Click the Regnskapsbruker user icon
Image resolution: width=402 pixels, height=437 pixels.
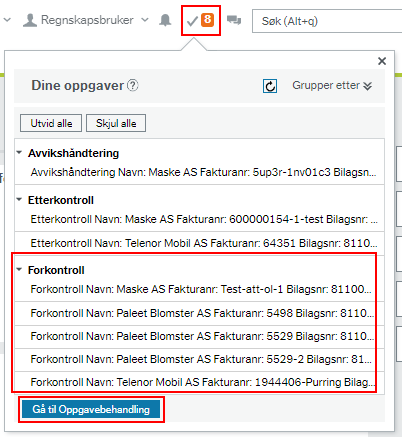(x=30, y=20)
